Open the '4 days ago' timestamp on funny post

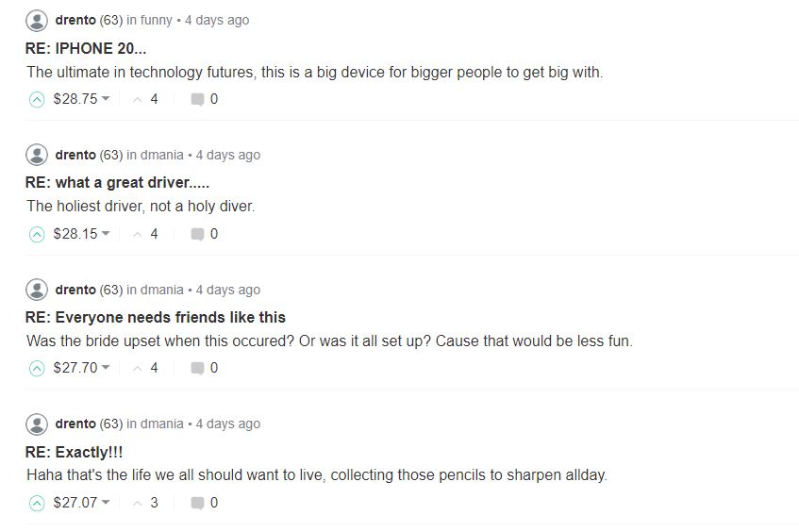(217, 21)
